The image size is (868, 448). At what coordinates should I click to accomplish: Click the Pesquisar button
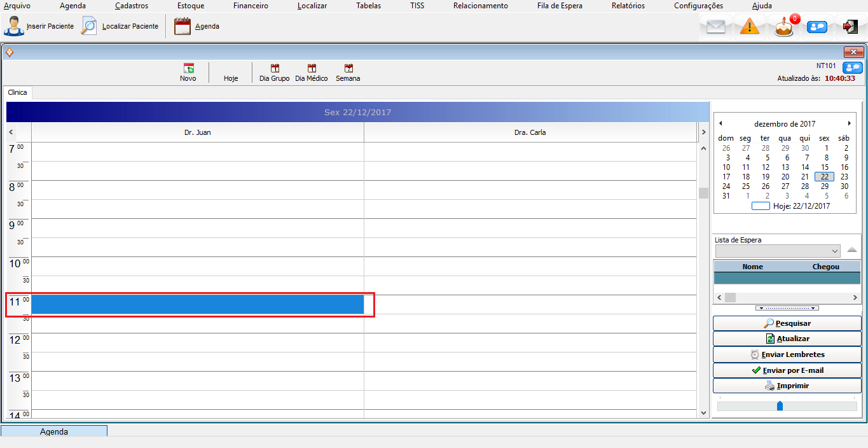pos(787,323)
